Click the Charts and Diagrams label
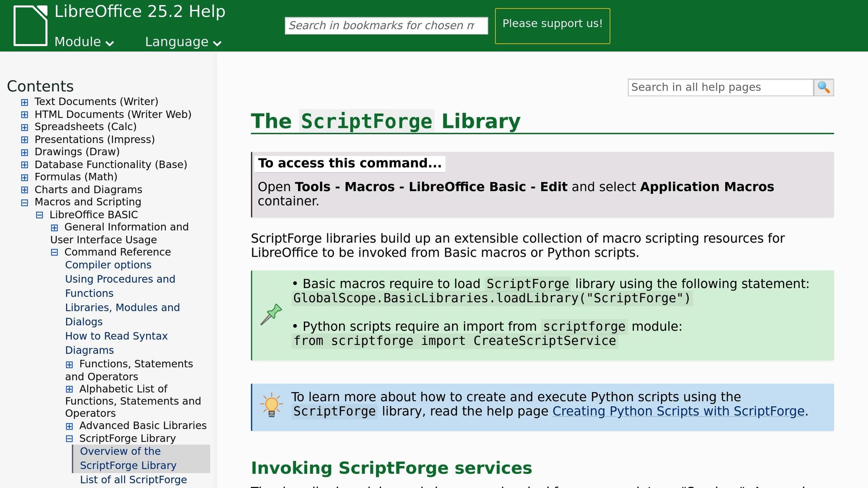The width and height of the screenshot is (868, 488). (88, 189)
